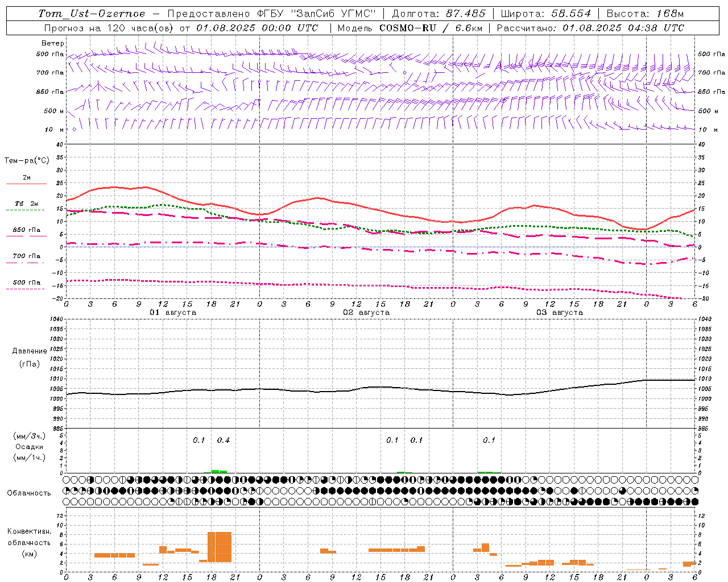Click 40 on the left temperature axis
The image size is (728, 582).
click(x=60, y=144)
